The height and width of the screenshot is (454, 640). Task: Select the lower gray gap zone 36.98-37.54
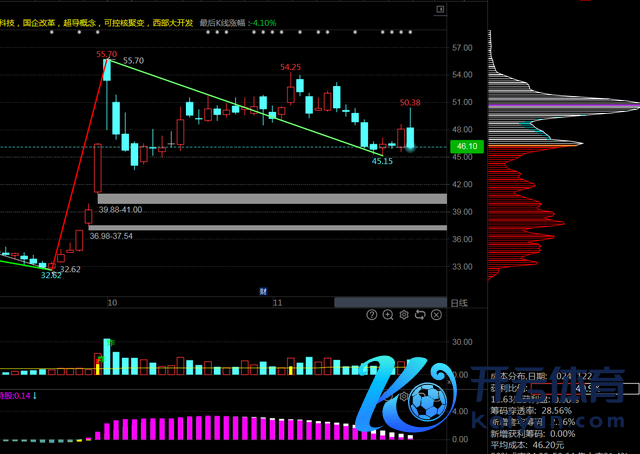(x=272, y=228)
